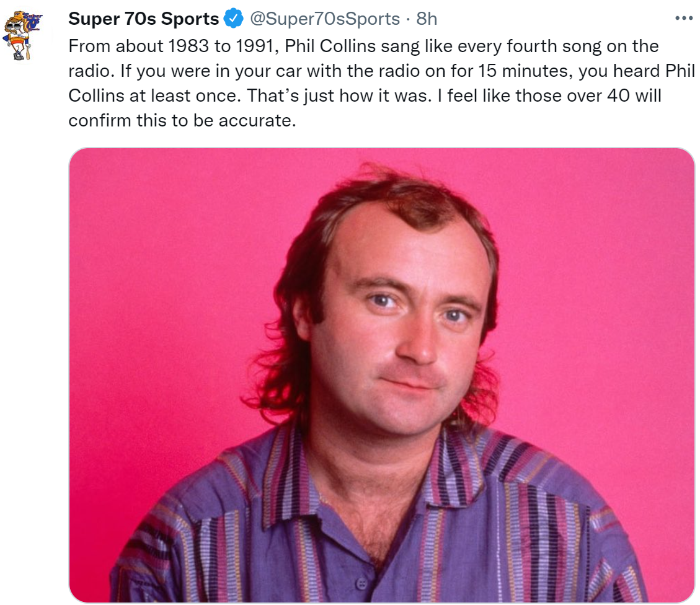Open the @Super70sSports handle link
The height and width of the screenshot is (605, 700).
click(x=324, y=19)
